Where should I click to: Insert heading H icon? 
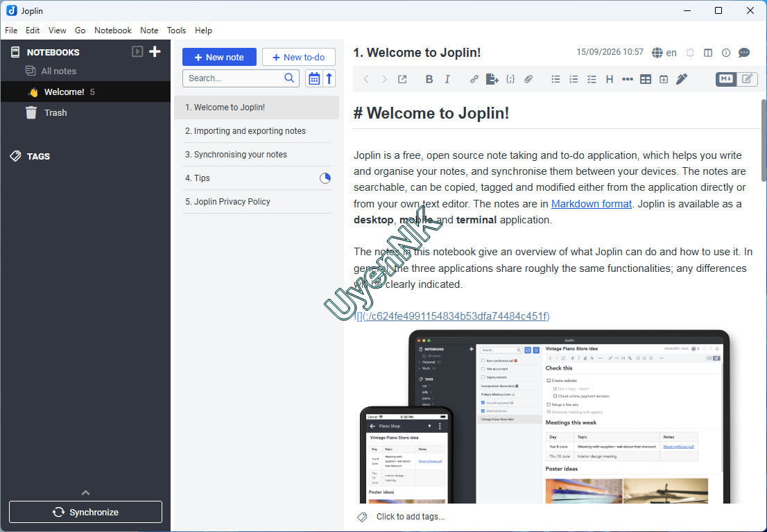click(610, 79)
